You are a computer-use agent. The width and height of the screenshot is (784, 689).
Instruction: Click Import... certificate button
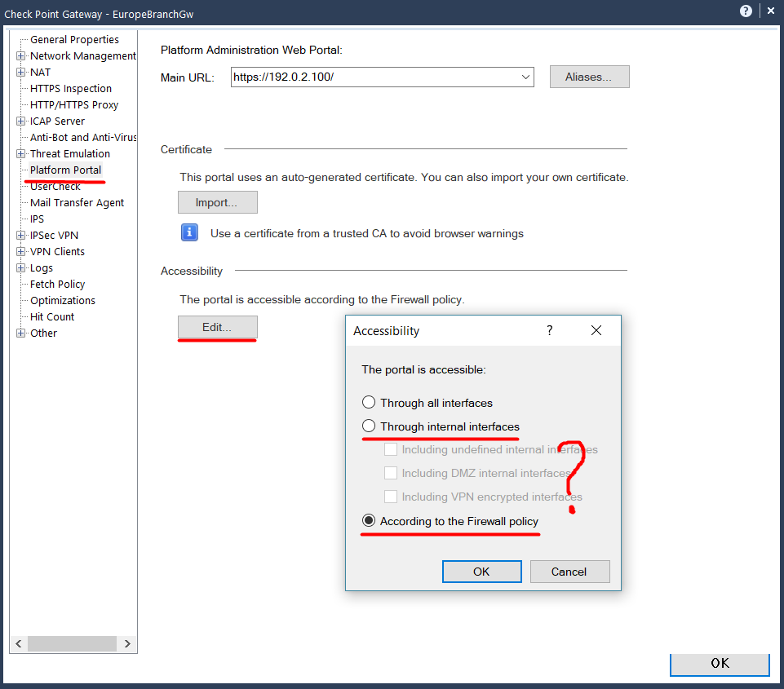218,202
